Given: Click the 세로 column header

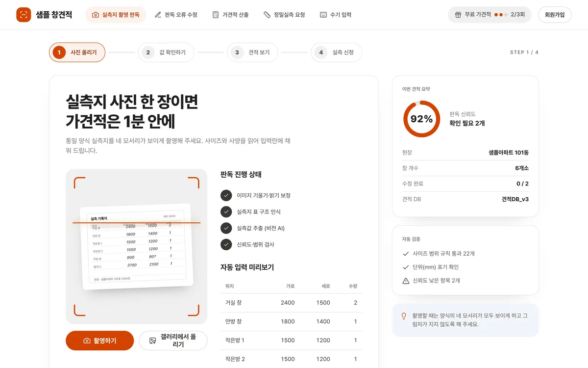Looking at the screenshot, I should point(326,286).
